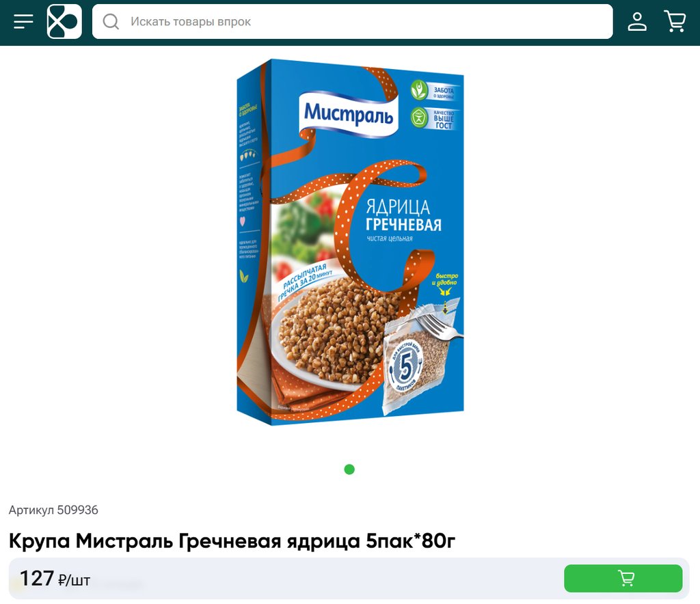This screenshot has width=700, height=604.
Task: Click the Мистраль brand logo on package
Action: [349, 114]
